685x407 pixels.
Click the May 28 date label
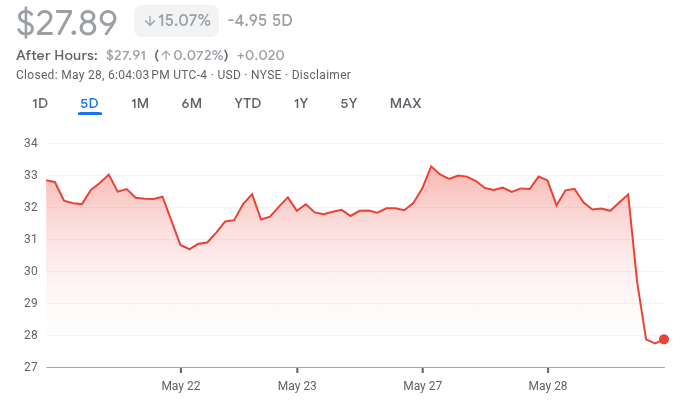(x=548, y=385)
